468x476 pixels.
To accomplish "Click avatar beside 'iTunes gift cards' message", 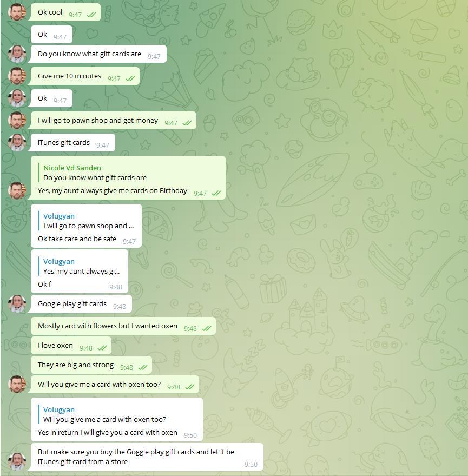I will click(17, 142).
